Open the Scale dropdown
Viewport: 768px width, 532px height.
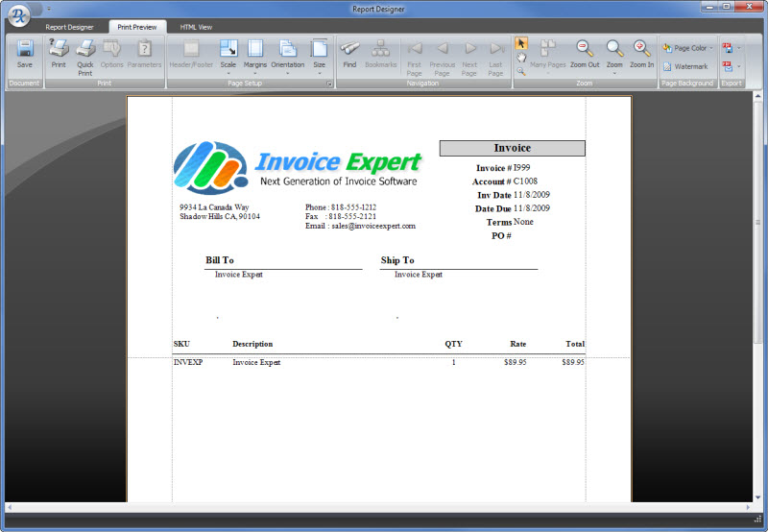[x=228, y=58]
